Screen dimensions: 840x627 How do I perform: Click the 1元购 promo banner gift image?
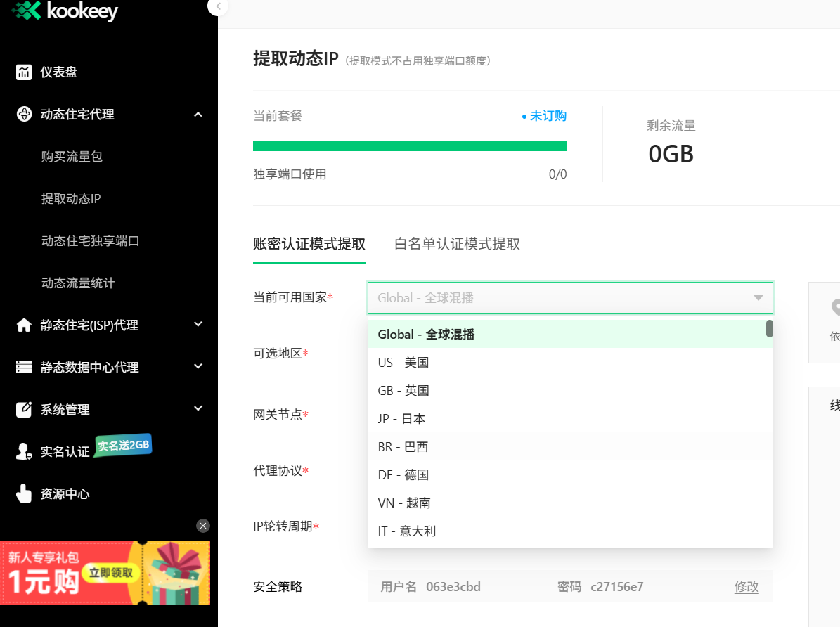pyautogui.click(x=176, y=574)
